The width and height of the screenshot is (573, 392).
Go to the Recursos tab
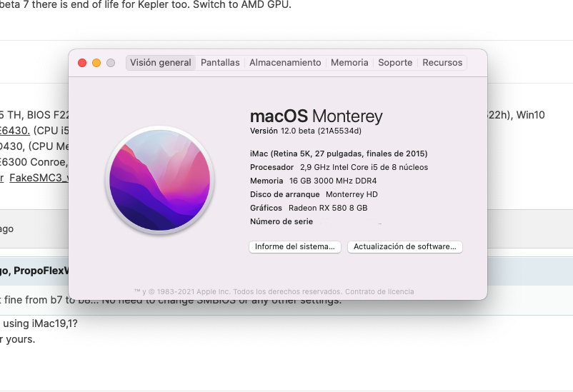(442, 62)
